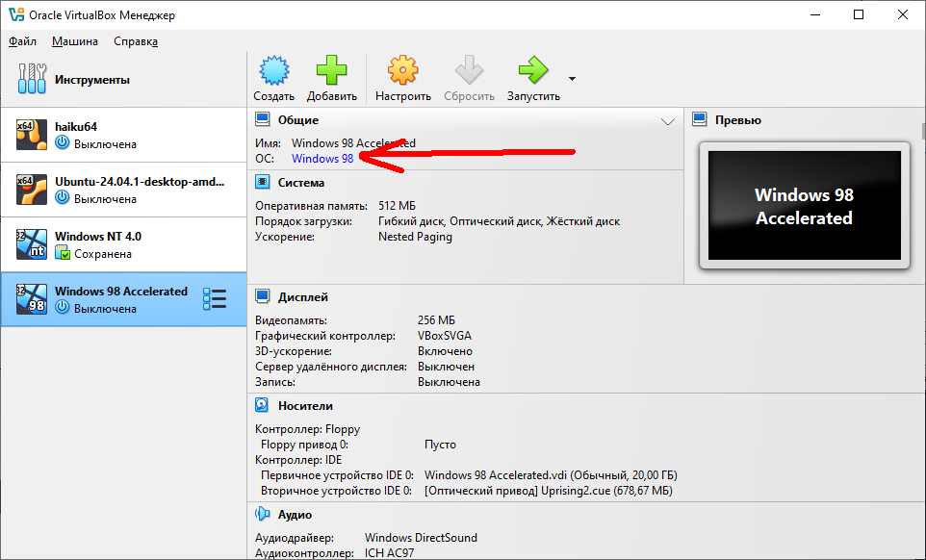926x560 pixels.
Task: Click the Контроллер: IDE line
Action: point(298,460)
